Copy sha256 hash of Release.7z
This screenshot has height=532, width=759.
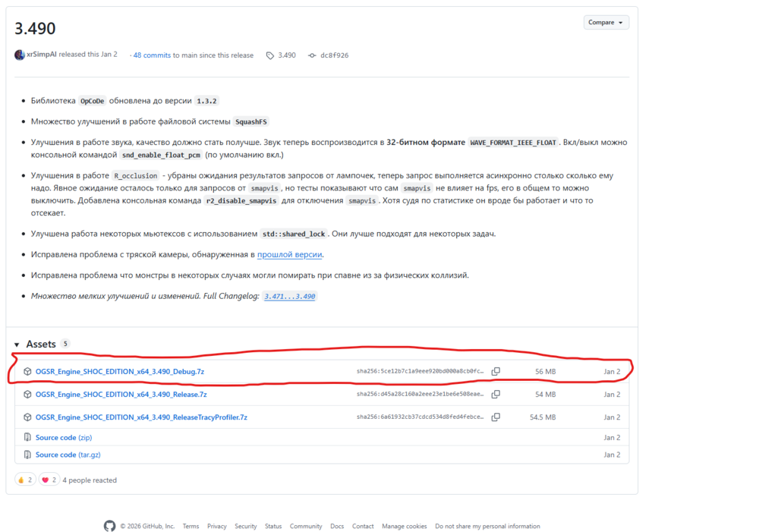tap(496, 394)
